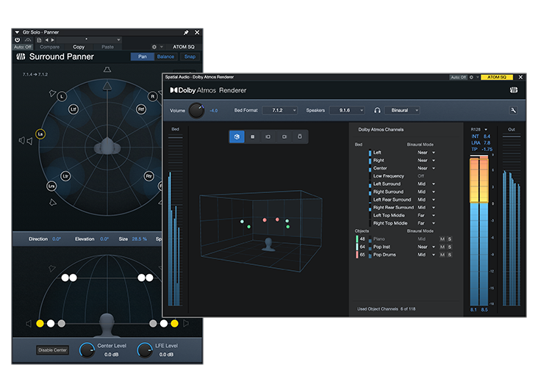Screen dimensions: 538x392
Task: Select the Balance mode tab
Action: tap(165, 57)
